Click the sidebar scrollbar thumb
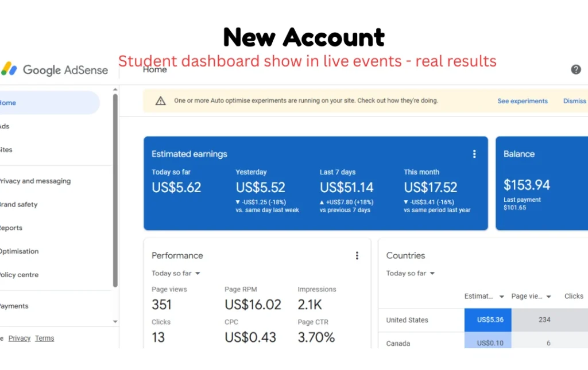Screen dimensions: 588x370 coord(115,190)
